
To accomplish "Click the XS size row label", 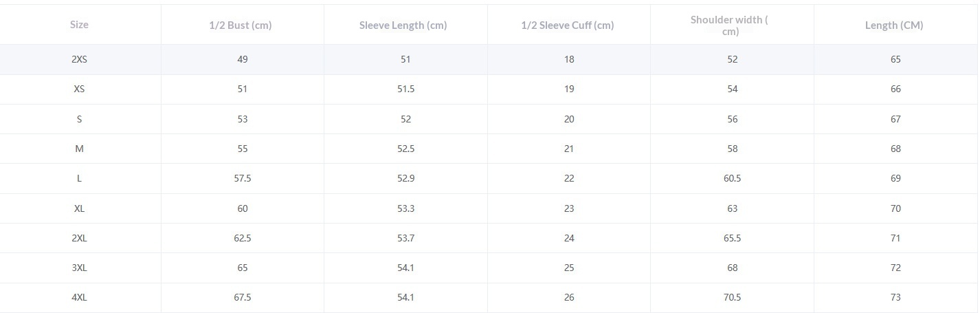I will (x=79, y=89).
